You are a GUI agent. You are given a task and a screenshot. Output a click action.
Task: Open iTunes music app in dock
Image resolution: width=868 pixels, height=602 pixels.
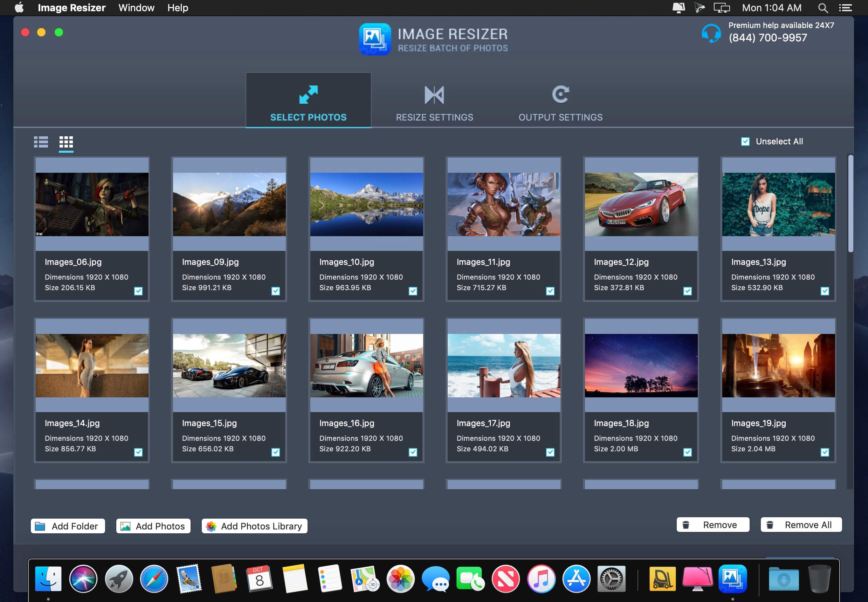541,579
